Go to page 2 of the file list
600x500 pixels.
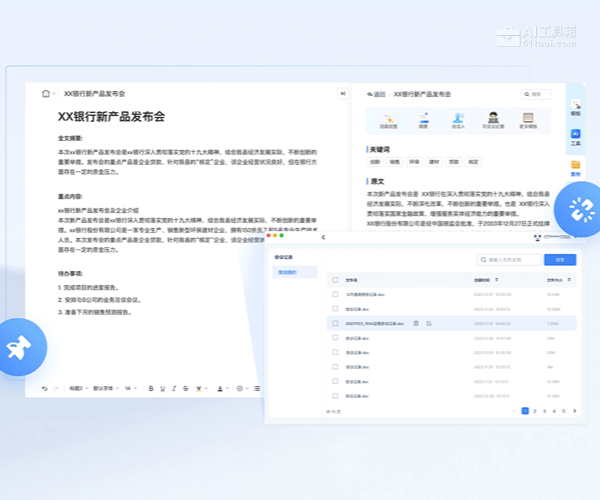[536, 411]
